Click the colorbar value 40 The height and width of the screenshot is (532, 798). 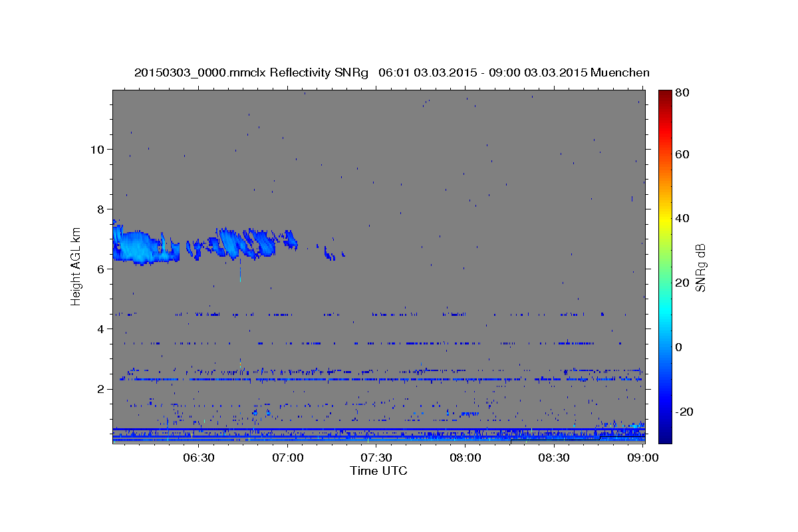tap(682, 218)
